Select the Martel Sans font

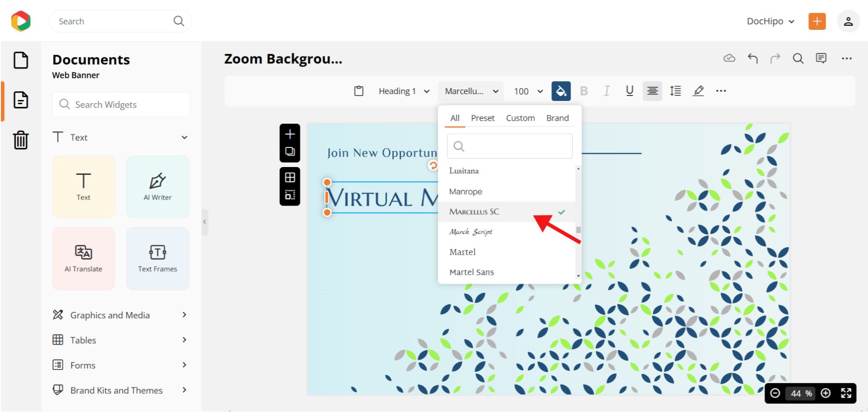[x=472, y=272]
